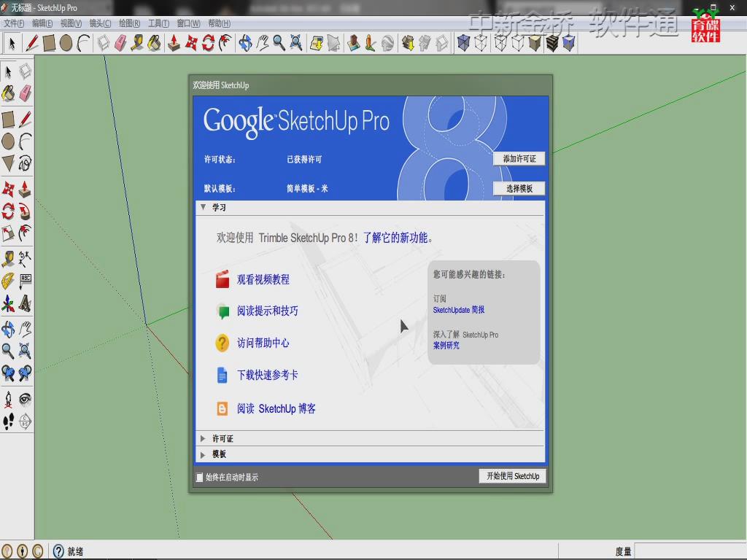Toggle X-Ray face style
Viewport: 747px width, 560px height.
463,43
